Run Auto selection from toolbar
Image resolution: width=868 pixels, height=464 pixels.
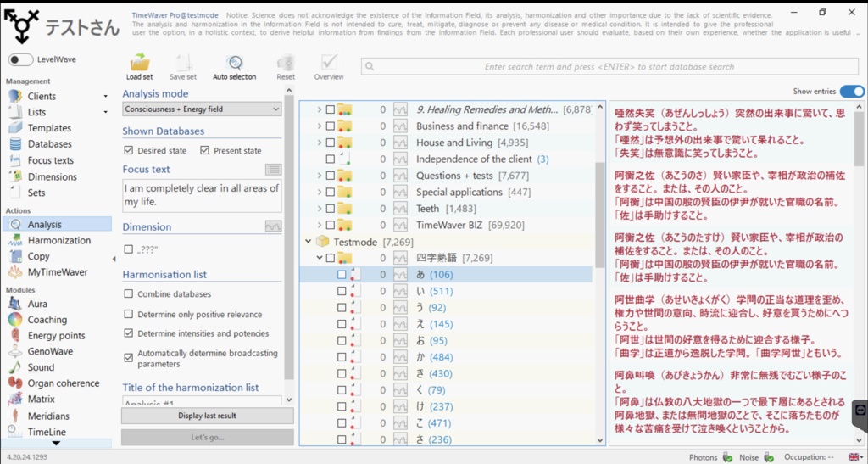click(234, 66)
